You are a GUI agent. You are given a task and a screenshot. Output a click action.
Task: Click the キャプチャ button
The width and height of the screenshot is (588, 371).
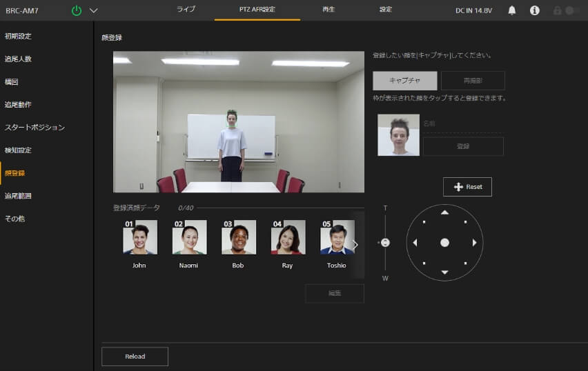pos(404,81)
